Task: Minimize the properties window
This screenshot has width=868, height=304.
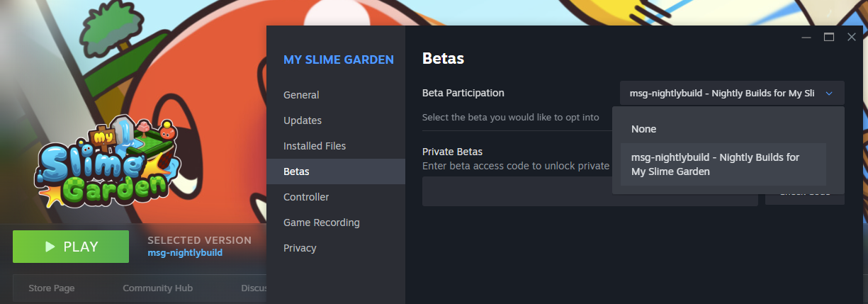Action: pyautogui.click(x=806, y=37)
